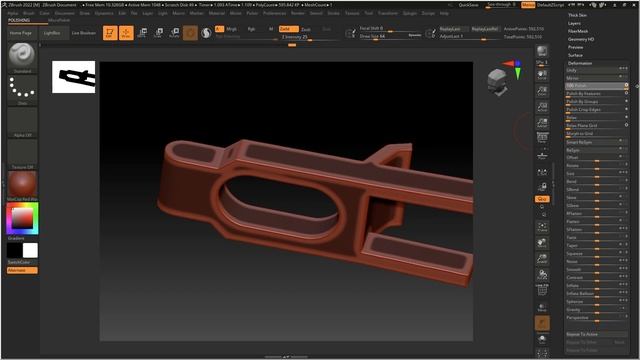Viewport: 640px width, 360px height.
Task: Collapse the Deformation subpalette
Action: (580, 63)
